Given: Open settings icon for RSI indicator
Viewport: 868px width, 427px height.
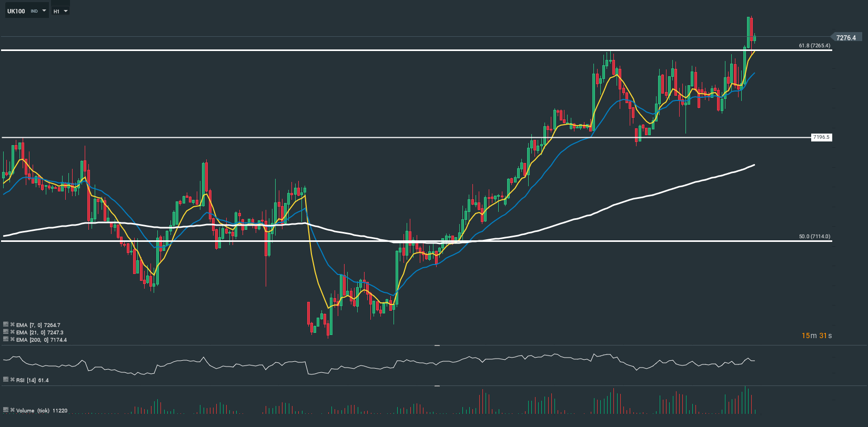Looking at the screenshot, I should click(6, 380).
